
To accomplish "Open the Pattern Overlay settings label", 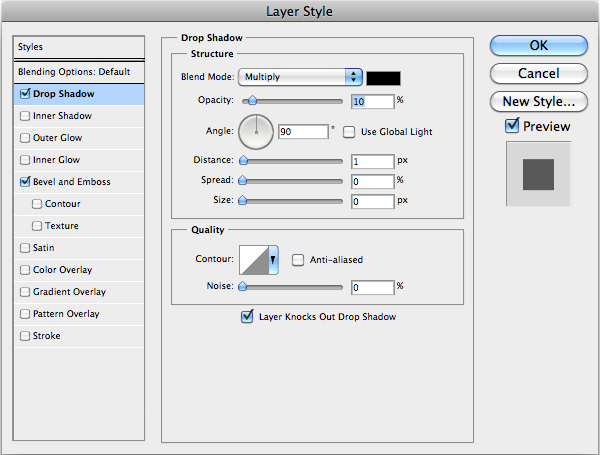I will coord(66,314).
